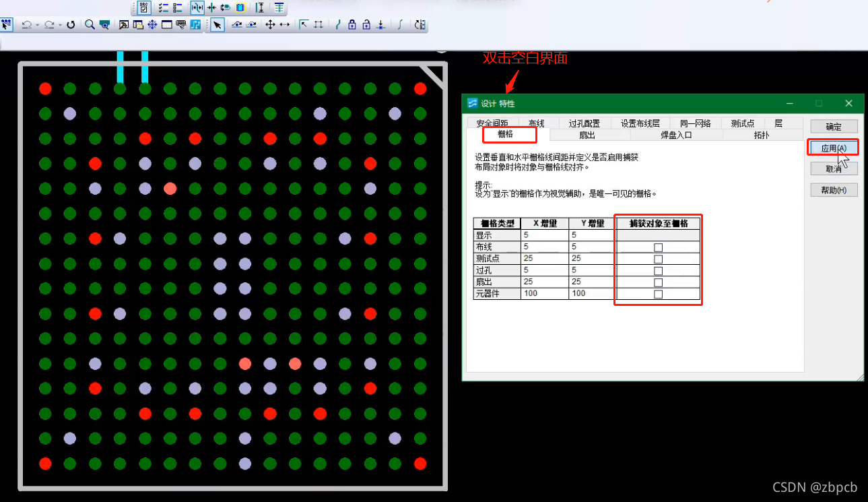
Task: Click Y增量 cell of 过孔 row
Action: coord(592,270)
